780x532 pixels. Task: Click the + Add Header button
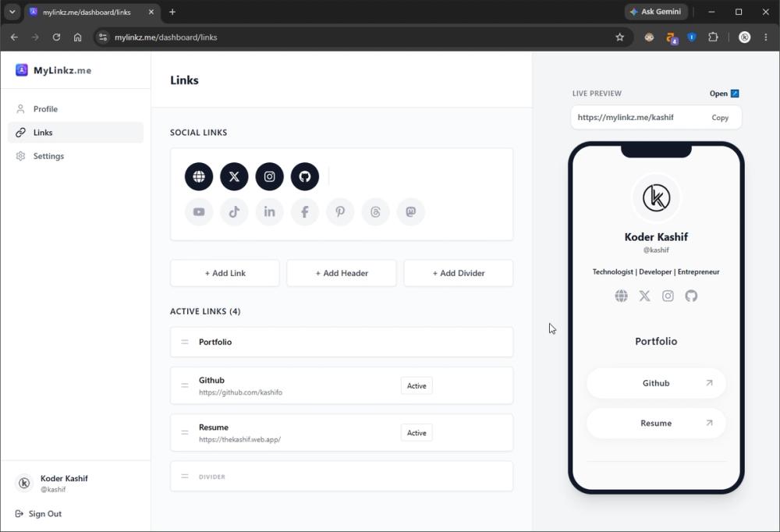click(x=342, y=273)
